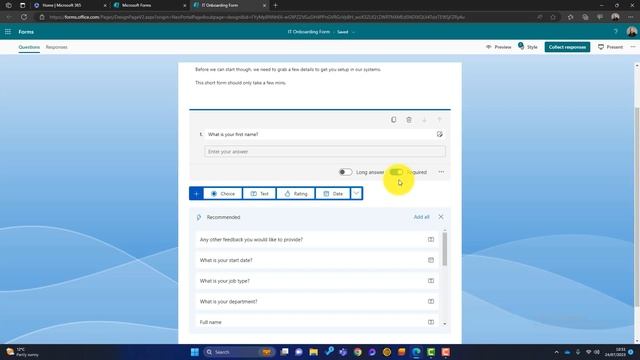This screenshot has width=640, height=360.
Task: Switch to the Responses tab
Action: [x=56, y=47]
